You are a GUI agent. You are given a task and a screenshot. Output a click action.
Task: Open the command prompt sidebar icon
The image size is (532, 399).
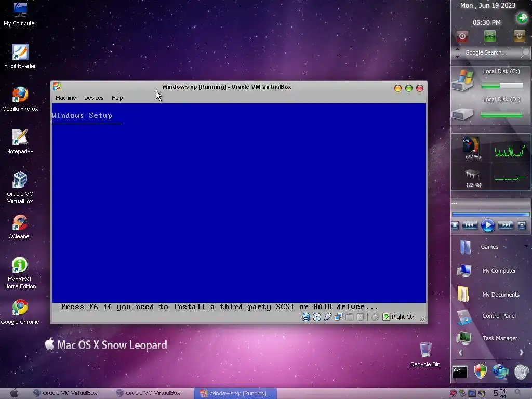click(x=460, y=372)
